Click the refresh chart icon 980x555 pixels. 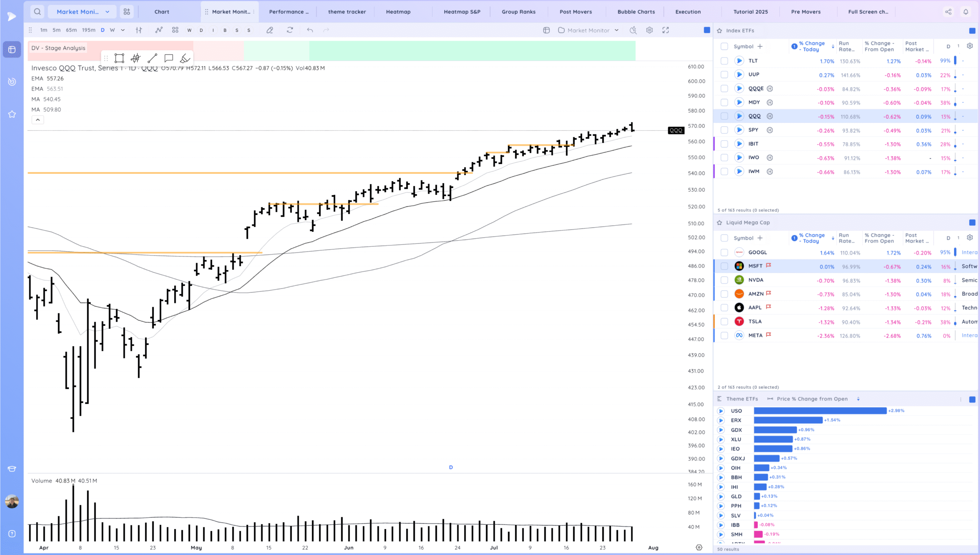290,30
